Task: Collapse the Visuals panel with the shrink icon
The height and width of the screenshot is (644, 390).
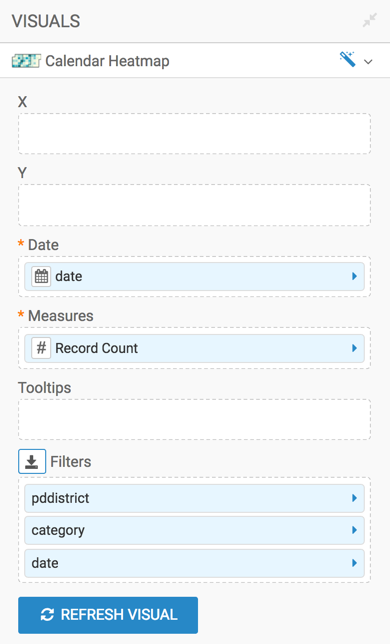Action: coord(369,20)
